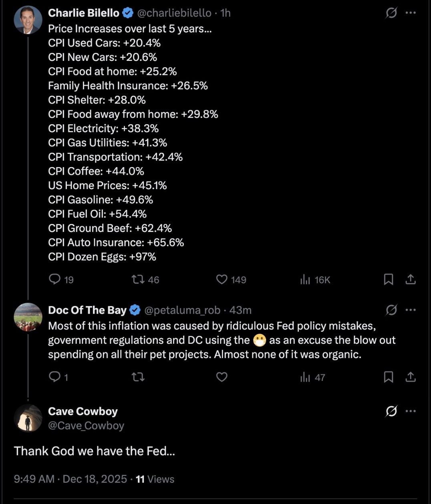Open more options on Cave Cowboy's tweet

click(411, 411)
